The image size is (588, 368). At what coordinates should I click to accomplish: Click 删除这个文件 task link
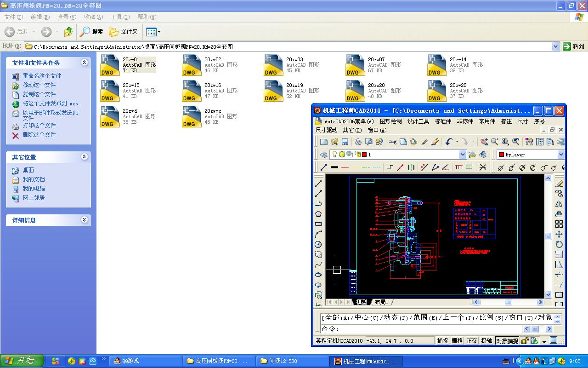39,135
